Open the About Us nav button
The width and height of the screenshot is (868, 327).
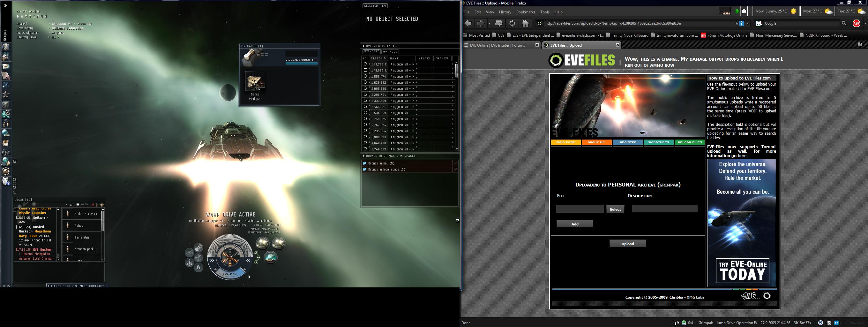(597, 142)
